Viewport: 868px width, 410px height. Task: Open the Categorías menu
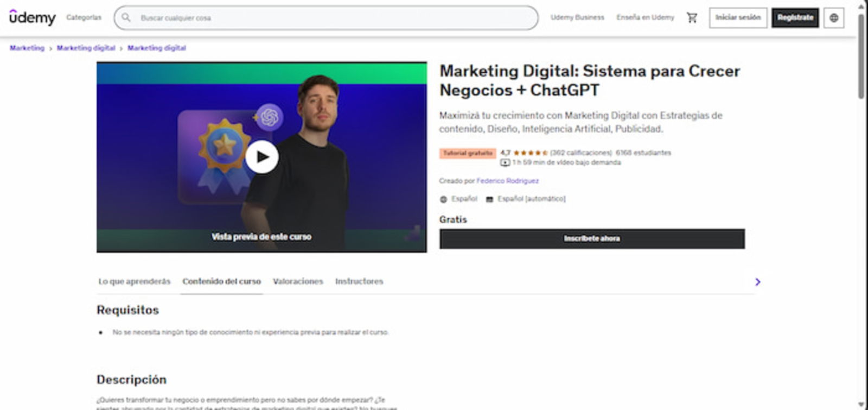(x=84, y=17)
